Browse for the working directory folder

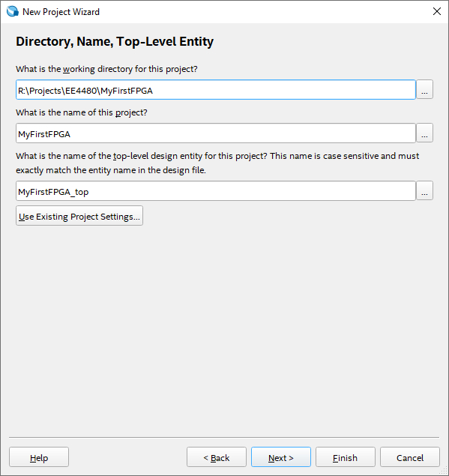tap(424, 89)
